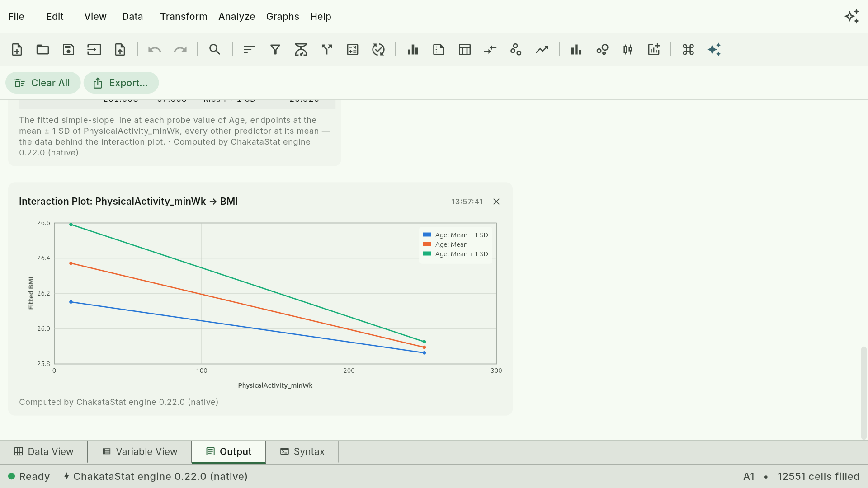Open the File menu
Screen dimensions: 868x488
pyautogui.click(x=16, y=17)
